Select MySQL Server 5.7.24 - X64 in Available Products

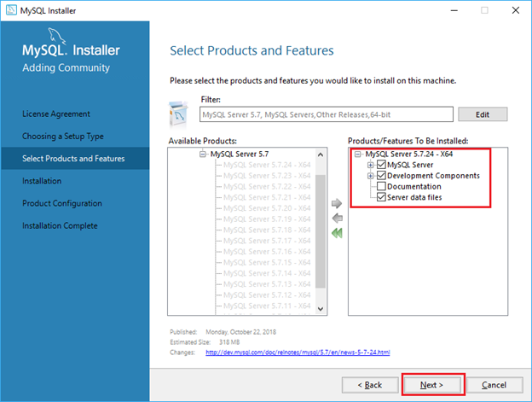pyautogui.click(x=267, y=165)
